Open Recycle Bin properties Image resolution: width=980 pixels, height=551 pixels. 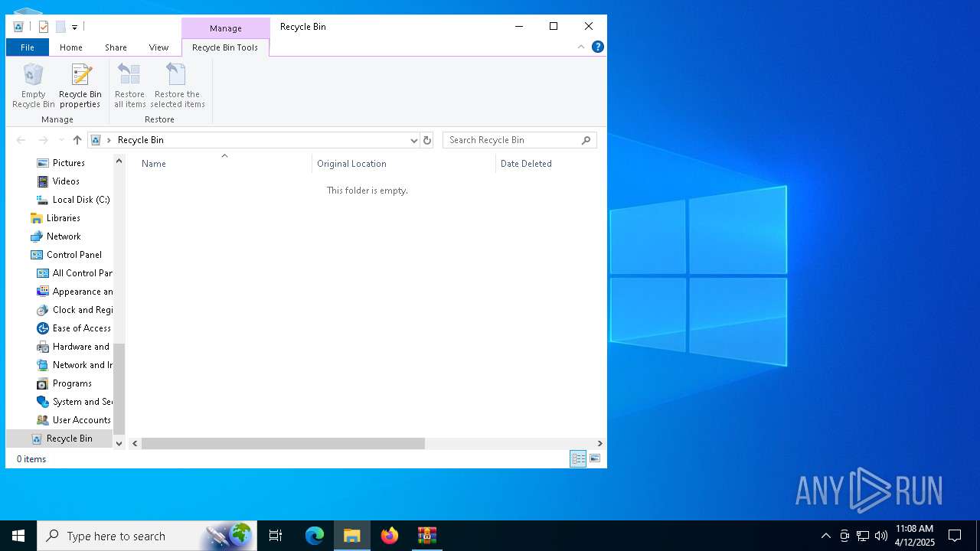[80, 86]
